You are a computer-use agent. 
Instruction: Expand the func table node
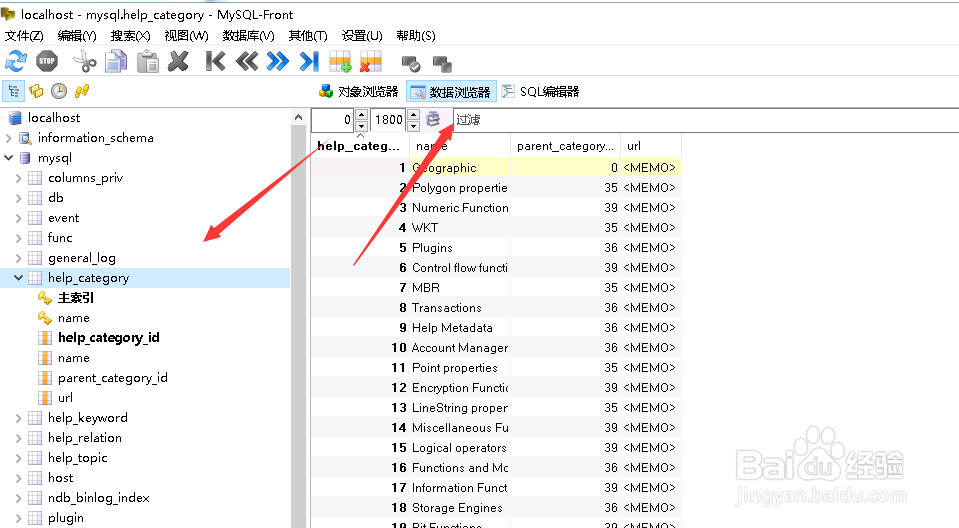[x=18, y=238]
